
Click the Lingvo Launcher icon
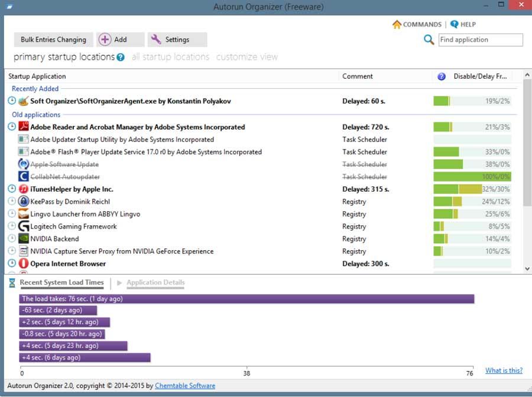coord(24,214)
